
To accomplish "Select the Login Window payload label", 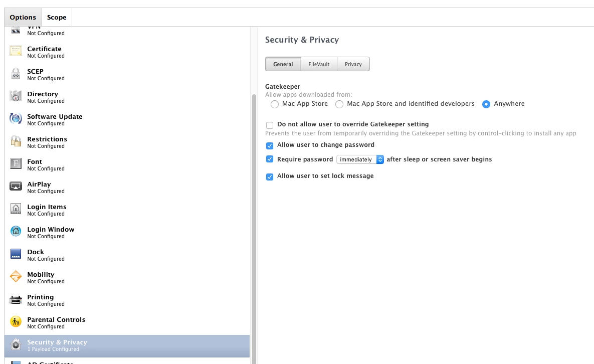I will (x=51, y=229).
